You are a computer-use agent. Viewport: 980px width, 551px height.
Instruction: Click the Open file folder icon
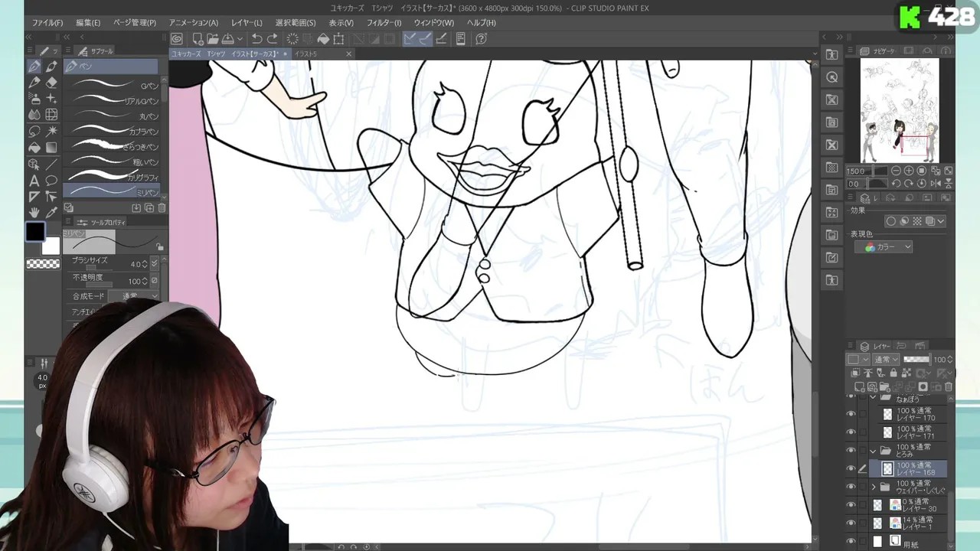pos(213,39)
